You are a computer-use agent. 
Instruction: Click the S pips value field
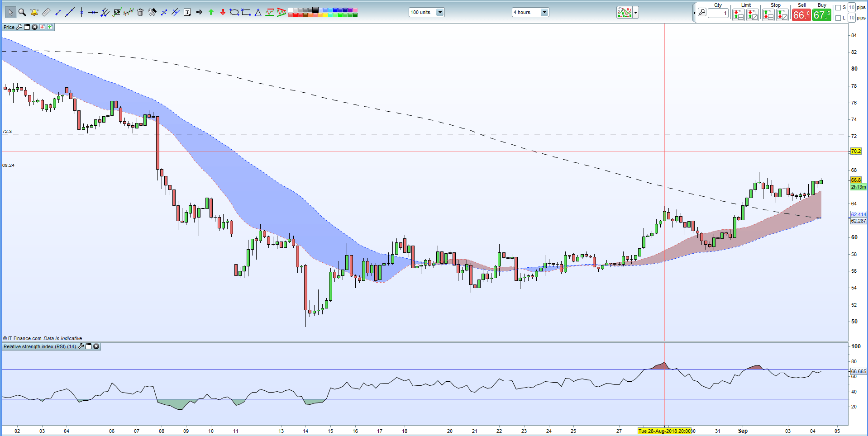[852, 7]
